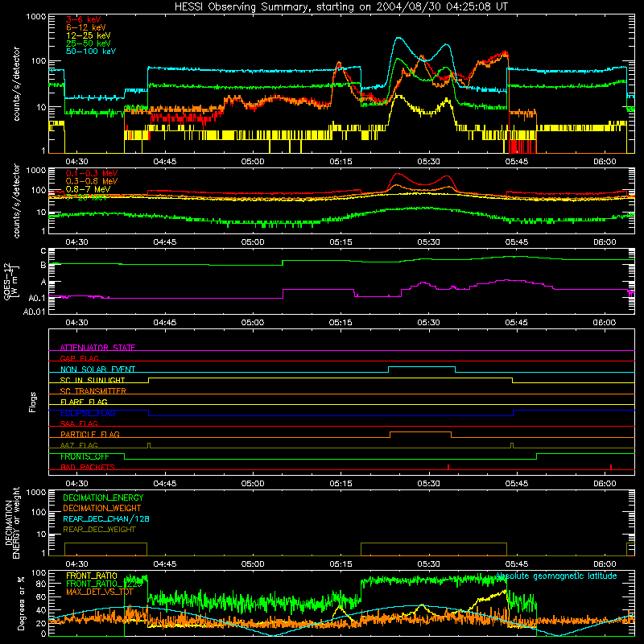The image size is (644, 644).
Task: Click the FRONT_RATIO legend label
Action: tap(92, 576)
